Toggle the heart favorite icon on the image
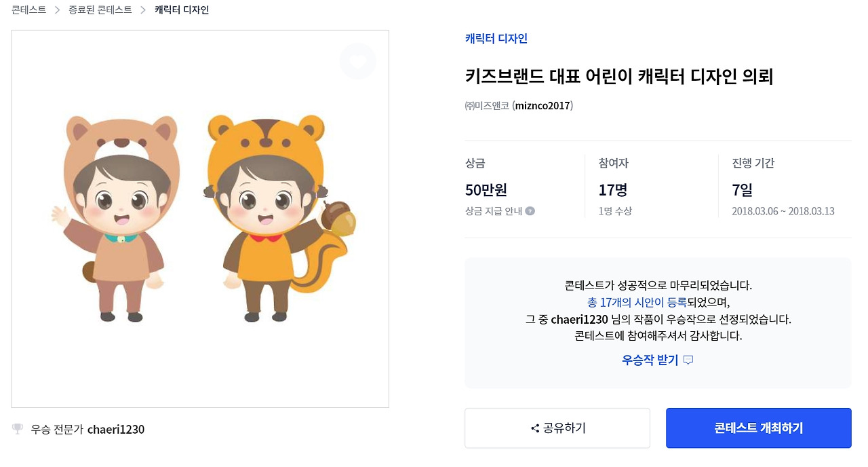 (x=357, y=61)
